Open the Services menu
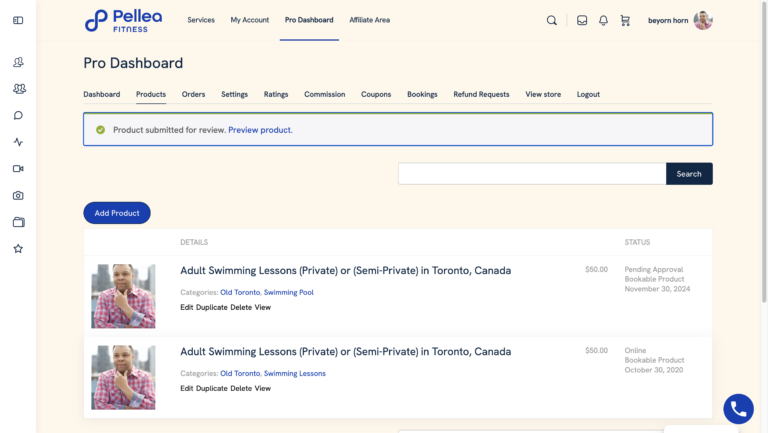 [x=201, y=20]
